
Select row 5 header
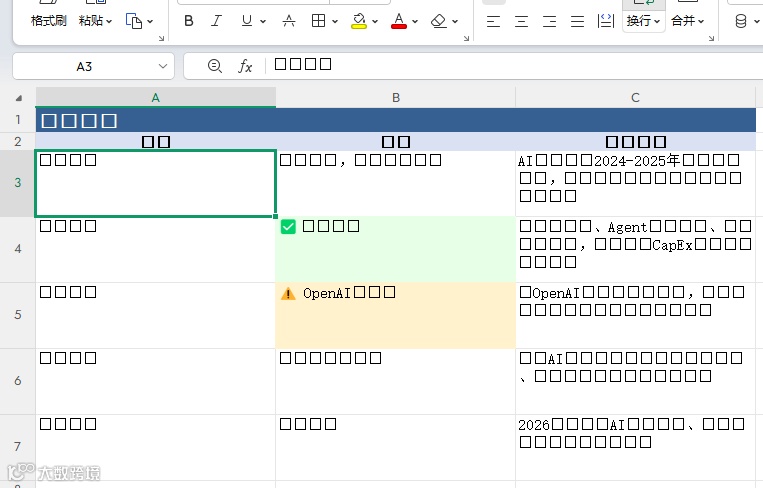(18, 315)
